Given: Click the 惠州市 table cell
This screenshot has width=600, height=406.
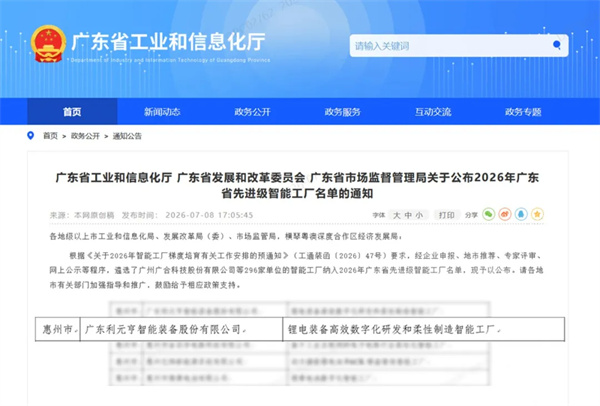Looking at the screenshot, I should click(x=58, y=329).
